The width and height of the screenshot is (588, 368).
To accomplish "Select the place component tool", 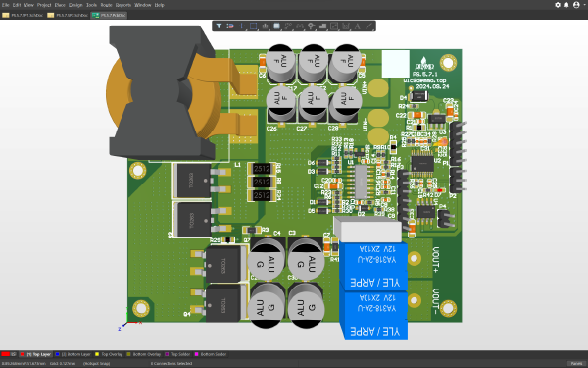I will (276, 26).
